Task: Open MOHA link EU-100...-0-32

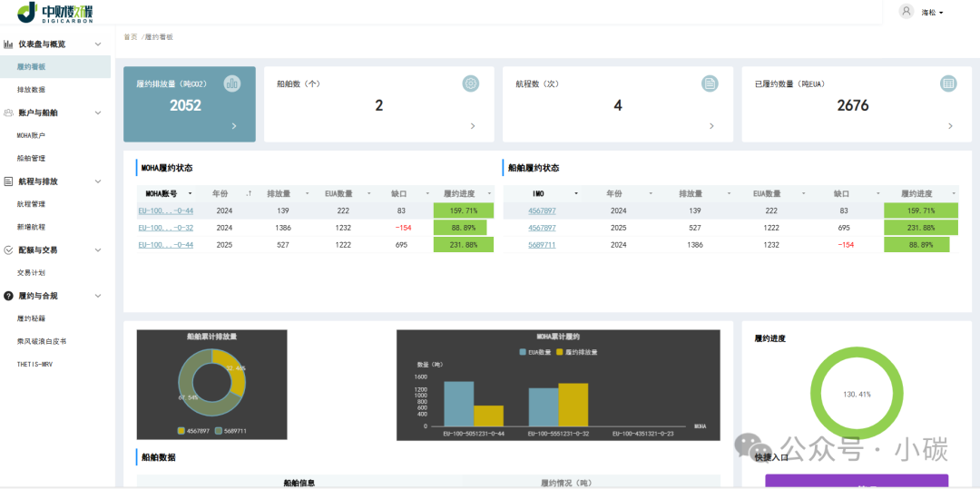Action: (x=166, y=228)
